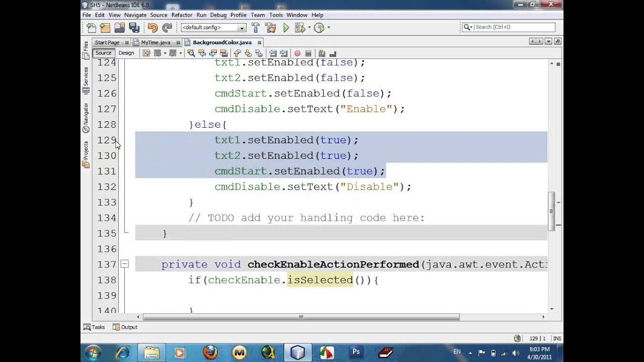This screenshot has width=644, height=362.
Task: Jump to last edit location icon
Action: (146, 53)
